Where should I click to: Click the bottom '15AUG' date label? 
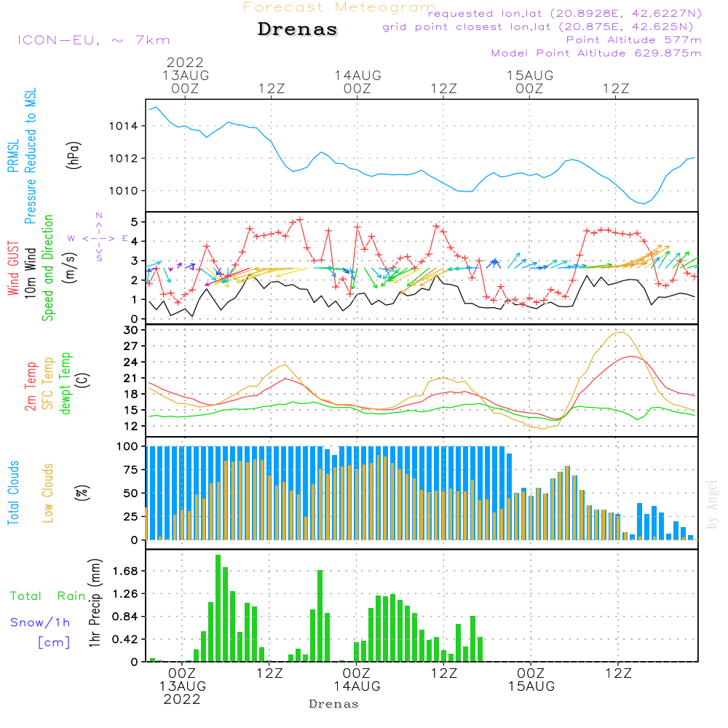click(531, 686)
